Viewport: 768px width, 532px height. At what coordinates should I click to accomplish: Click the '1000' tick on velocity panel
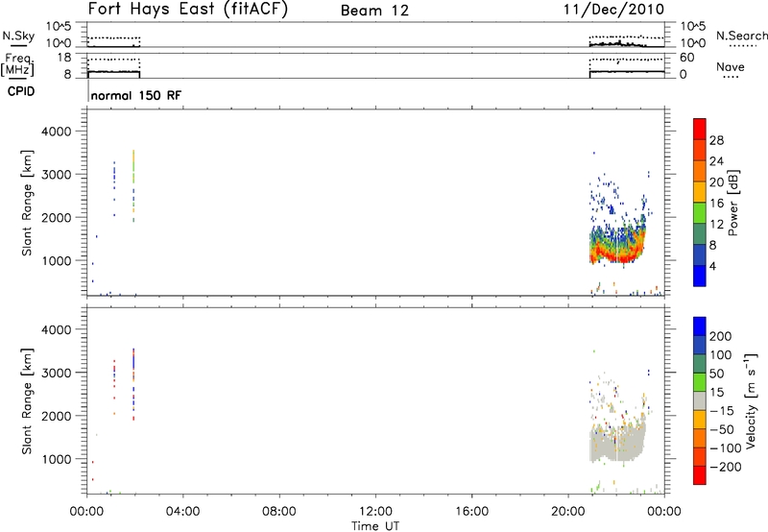pyautogui.click(x=56, y=459)
